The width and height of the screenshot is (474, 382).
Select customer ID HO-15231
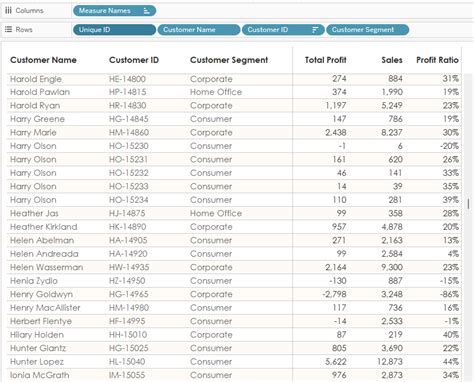[x=128, y=160]
